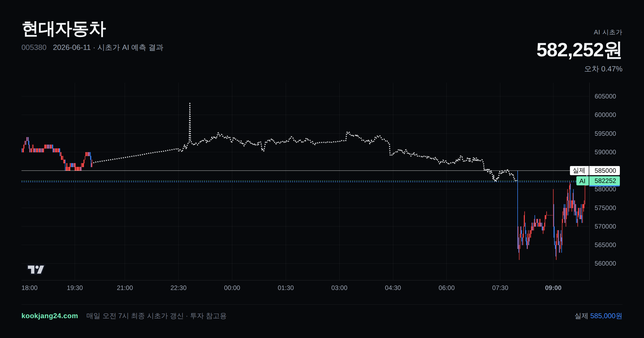644x338 pixels.
Task: Click the 21:00 time axis label
Action: click(125, 288)
